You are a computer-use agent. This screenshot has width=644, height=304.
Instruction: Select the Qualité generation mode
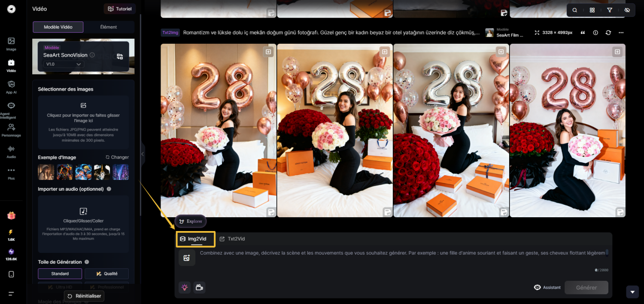point(106,274)
